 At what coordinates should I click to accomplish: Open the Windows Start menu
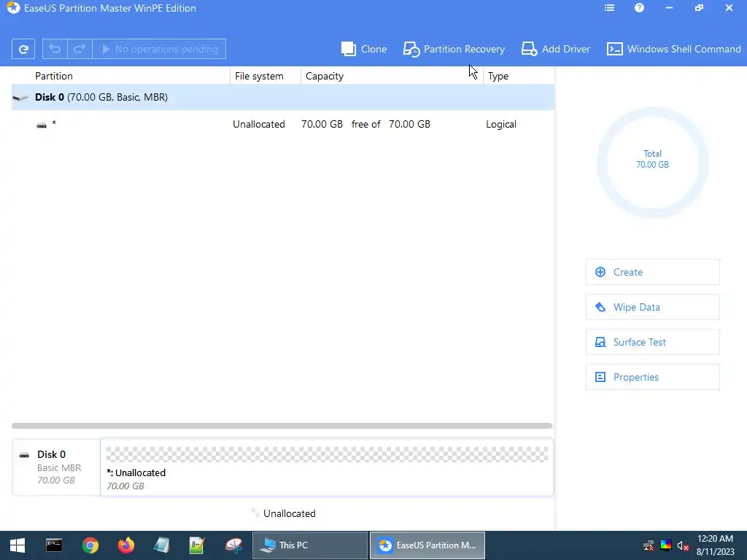pyautogui.click(x=18, y=545)
